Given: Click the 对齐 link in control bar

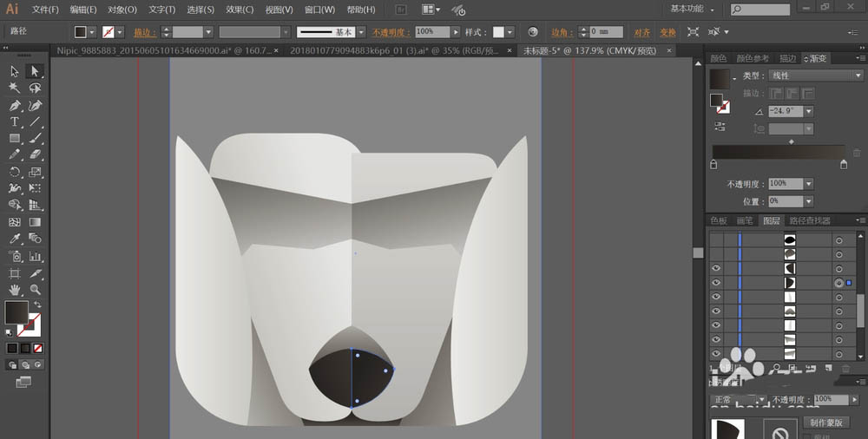Looking at the screenshot, I should coord(641,33).
